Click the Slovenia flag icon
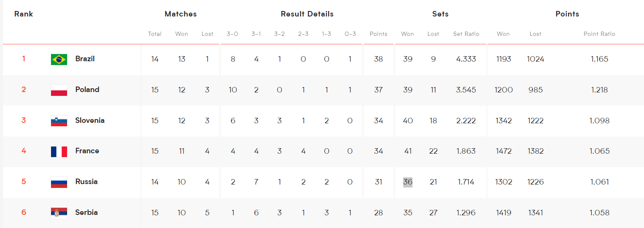644x228 pixels. (x=59, y=121)
